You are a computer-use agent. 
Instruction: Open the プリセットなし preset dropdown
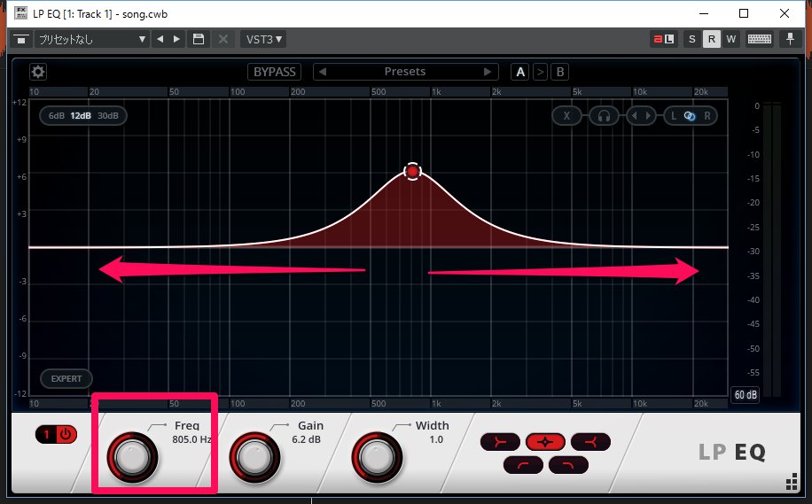pyautogui.click(x=91, y=39)
